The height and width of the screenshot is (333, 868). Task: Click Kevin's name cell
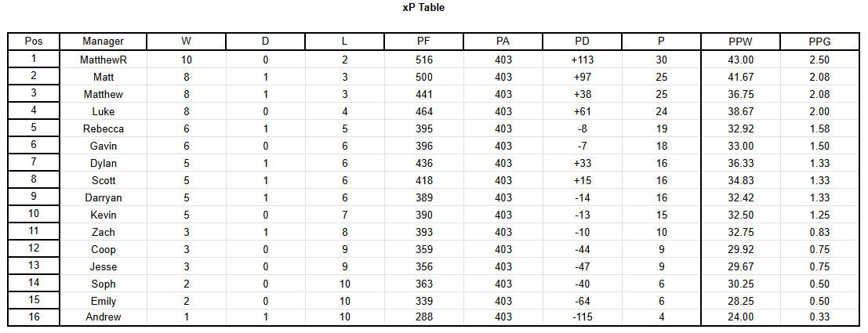point(103,215)
